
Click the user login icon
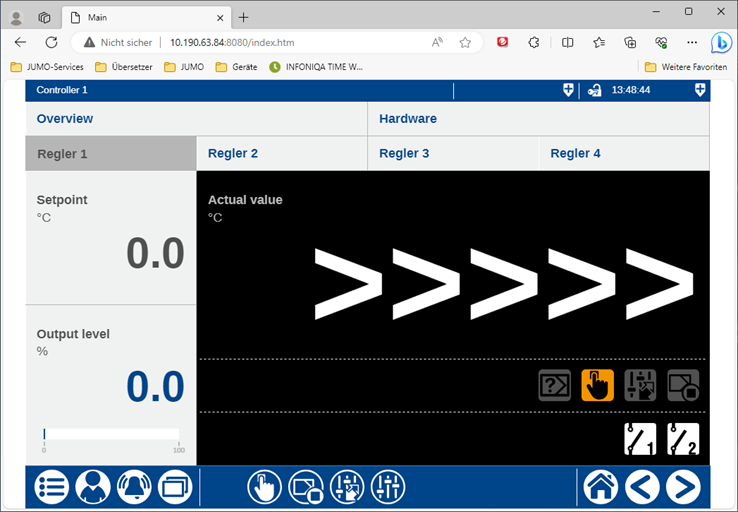[93, 488]
